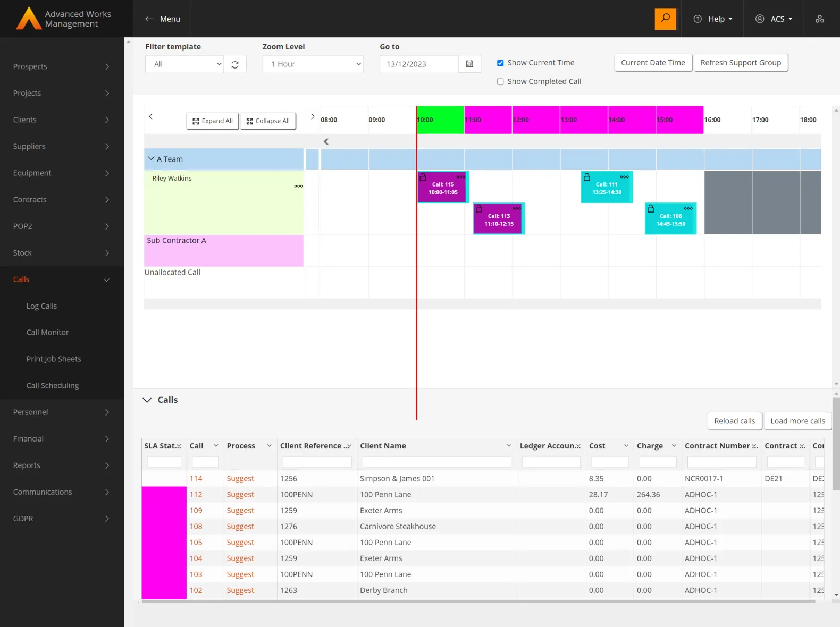Click the collapse resource panel chevron

point(326,141)
